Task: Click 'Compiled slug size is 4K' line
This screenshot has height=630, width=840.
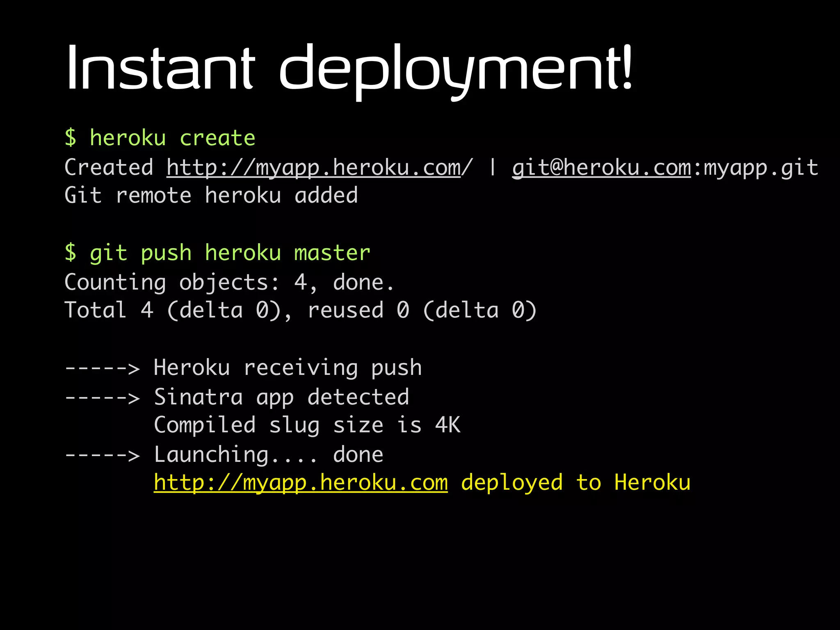Action: click(x=307, y=425)
